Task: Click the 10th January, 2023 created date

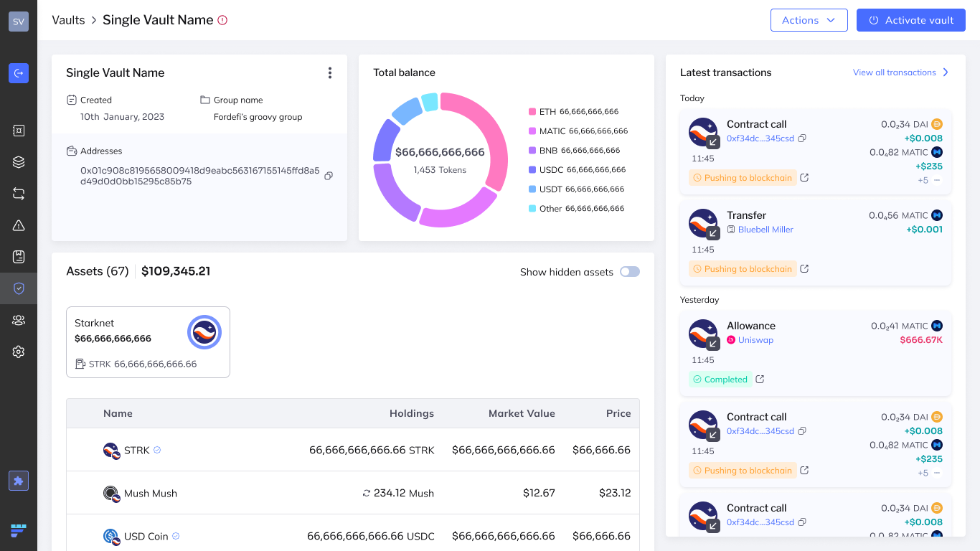Action: click(123, 117)
